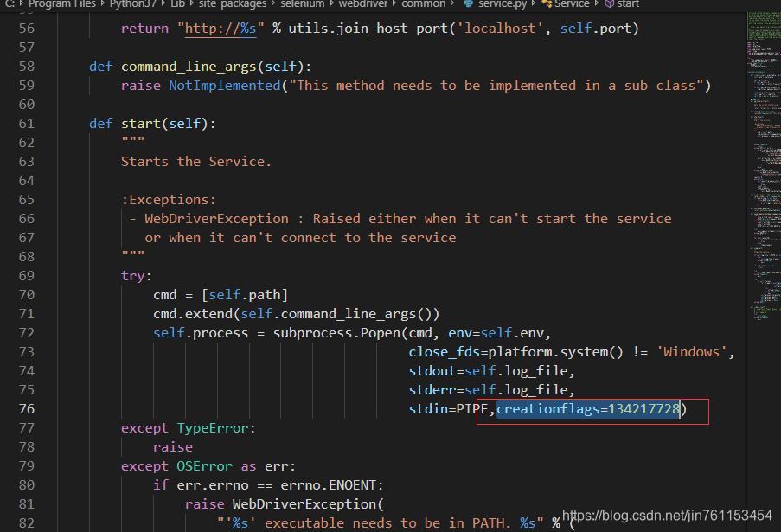The height and width of the screenshot is (532, 781).
Task: Click WebDriverException in the docstring on line 66
Action: [217, 219]
